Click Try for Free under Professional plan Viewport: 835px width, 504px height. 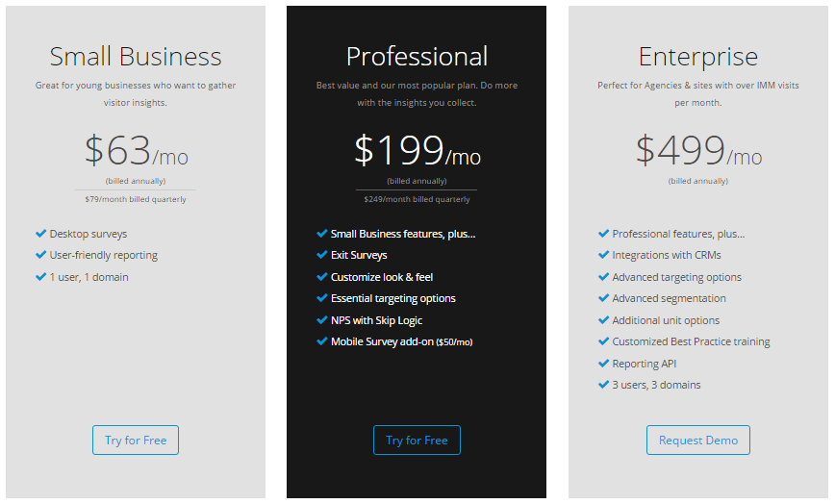click(417, 441)
